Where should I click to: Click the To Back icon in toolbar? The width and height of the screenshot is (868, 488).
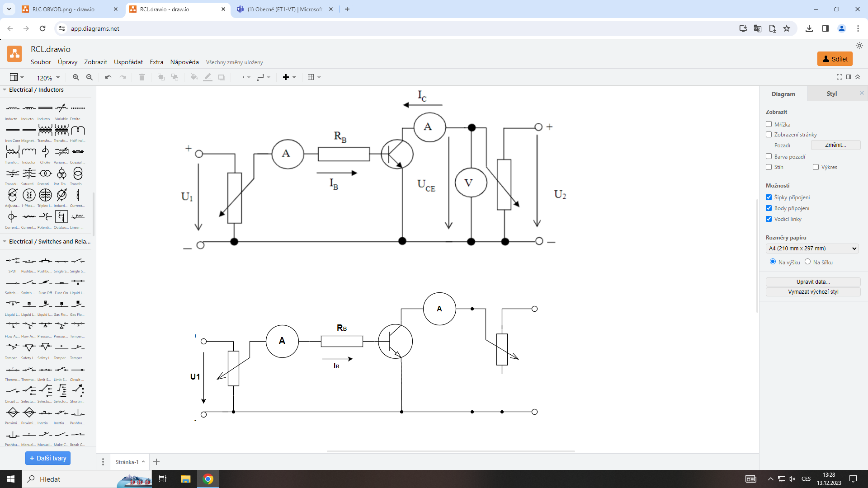click(x=175, y=77)
